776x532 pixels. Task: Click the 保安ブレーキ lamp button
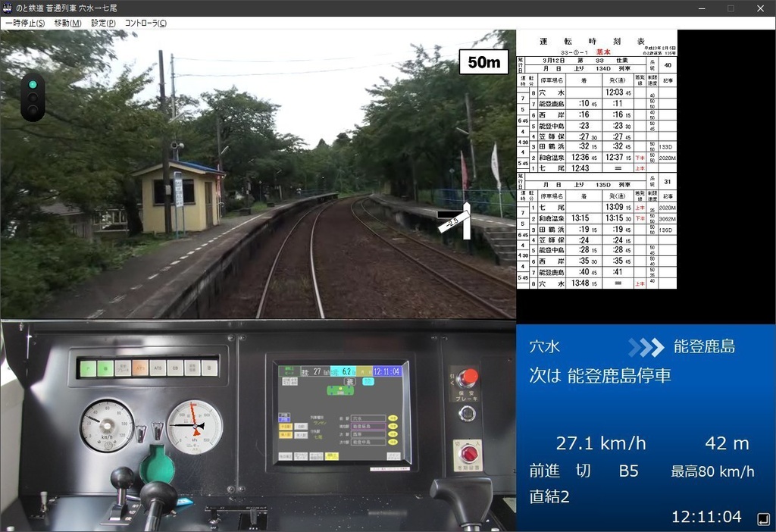coord(122,368)
